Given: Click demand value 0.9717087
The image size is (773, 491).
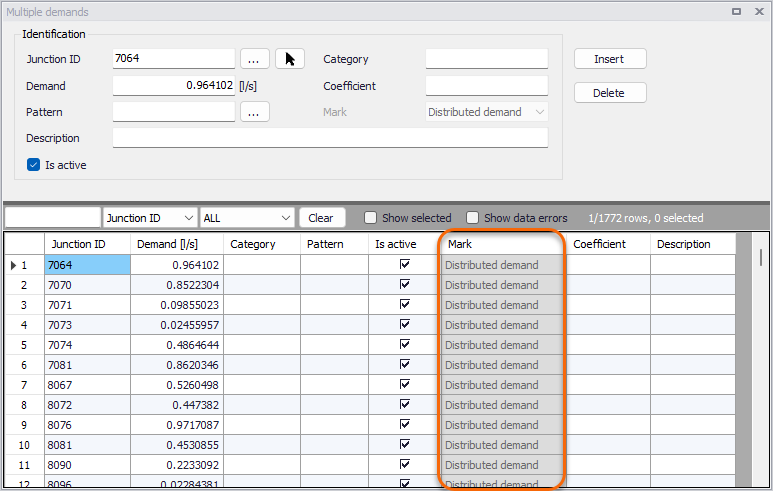Looking at the screenshot, I should pos(177,425).
